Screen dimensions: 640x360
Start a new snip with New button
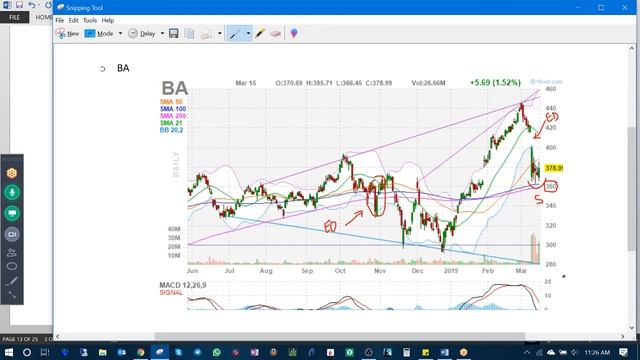coord(67,33)
